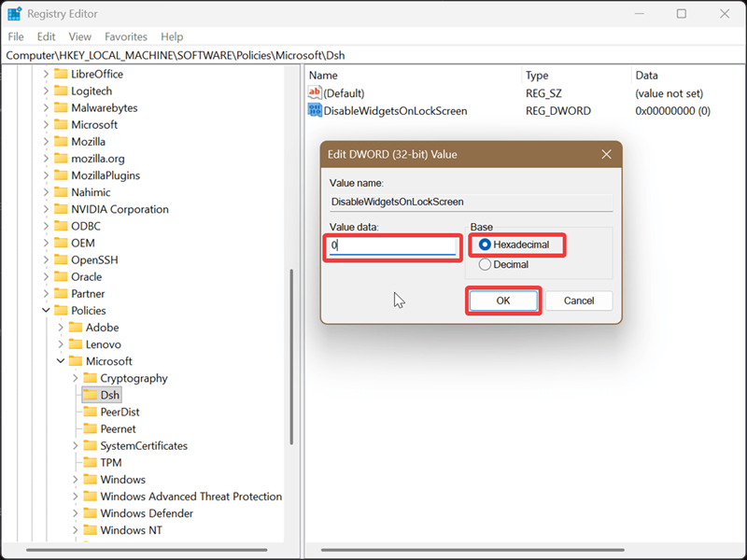Select the Dsh folder icon
This screenshot has height=560, width=747.
click(90, 395)
